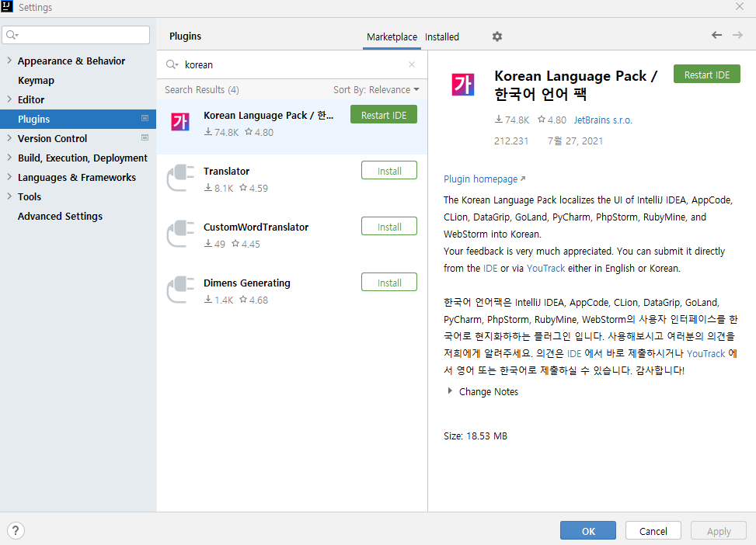
Task: Click Restart IDE in the details pane
Action: [707, 75]
